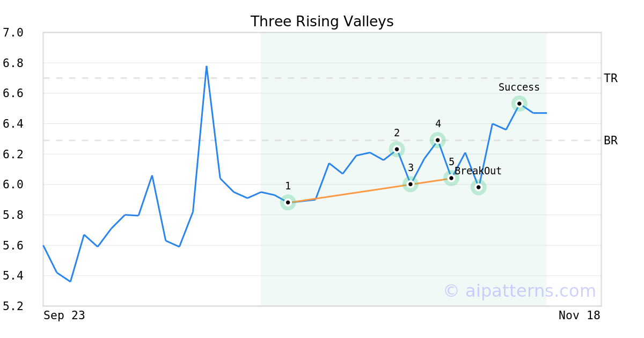Select the 6.0 y-axis tick label
644x338 pixels.
pos(13,185)
